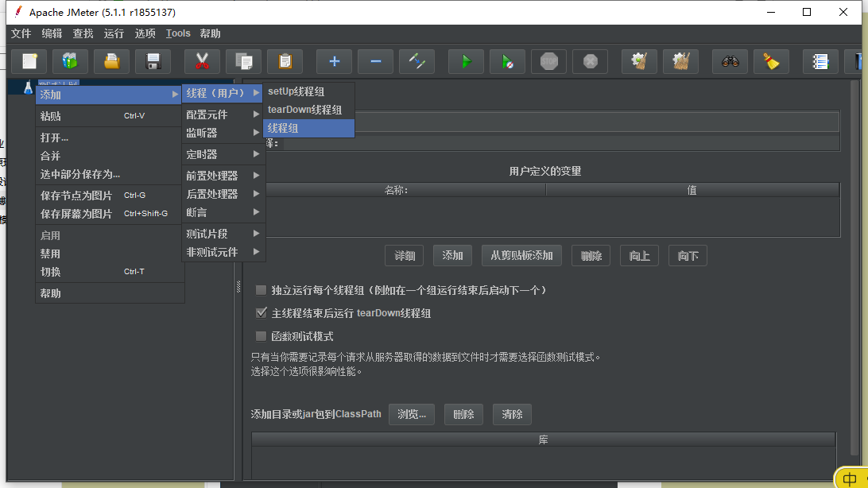Viewport: 868px width, 488px height.
Task: Click the Paste clipboard icon
Action: pos(285,61)
